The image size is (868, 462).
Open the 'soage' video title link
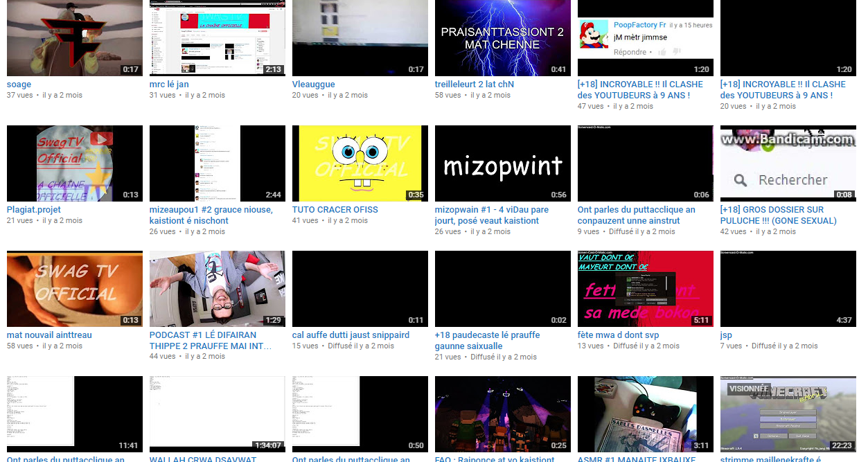point(19,85)
